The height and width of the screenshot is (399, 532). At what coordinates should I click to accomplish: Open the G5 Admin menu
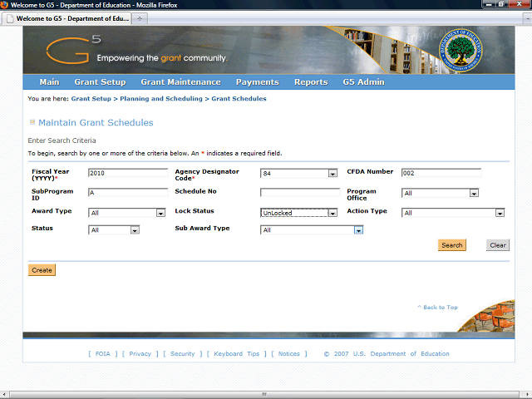click(364, 82)
